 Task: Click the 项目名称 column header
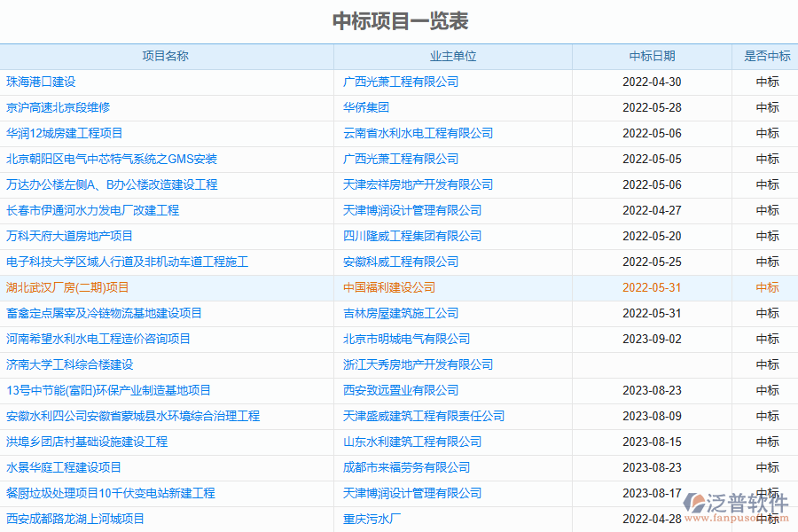tap(166, 56)
